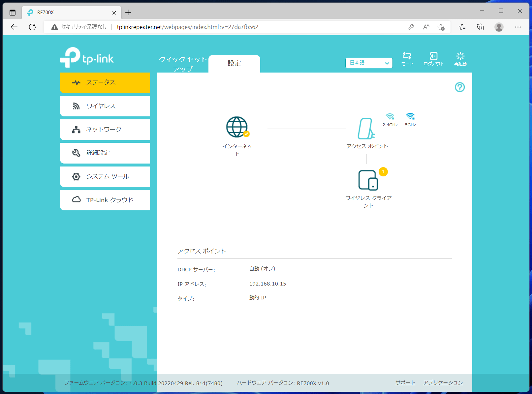Select the アクセス ポイント device icon

(x=366, y=129)
